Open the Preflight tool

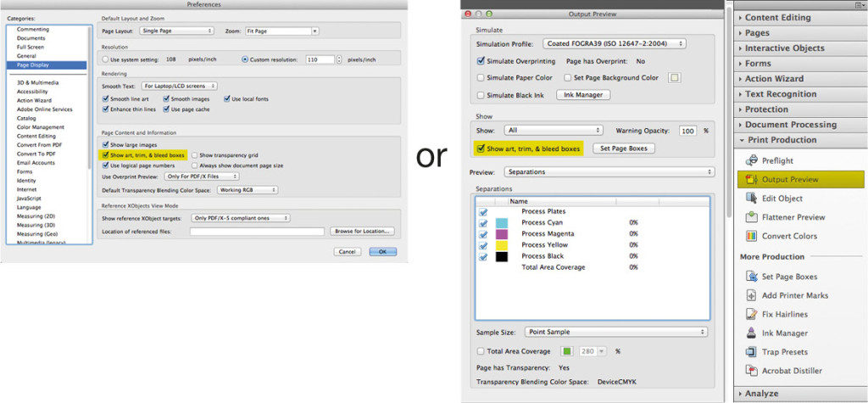(x=770, y=160)
